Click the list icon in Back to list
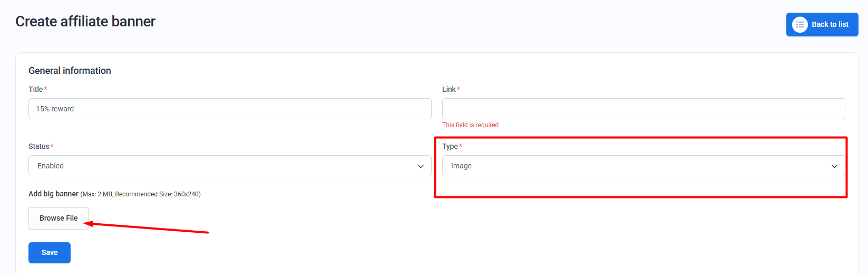This screenshot has width=868, height=275. point(799,25)
